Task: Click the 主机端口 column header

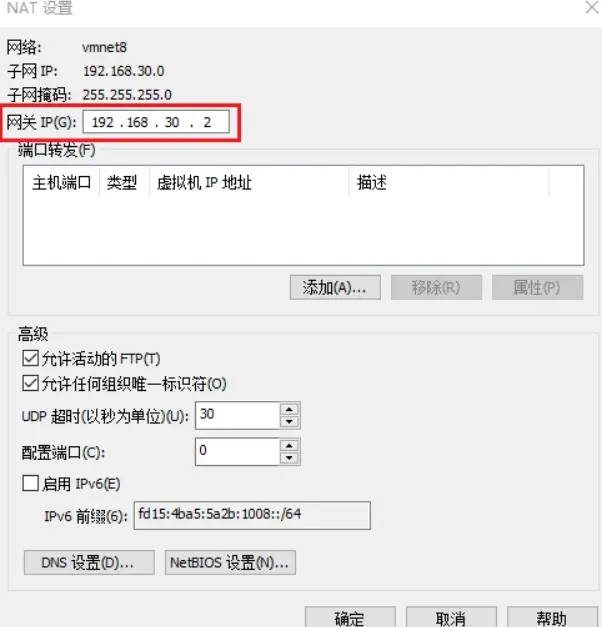Action: pos(61,183)
